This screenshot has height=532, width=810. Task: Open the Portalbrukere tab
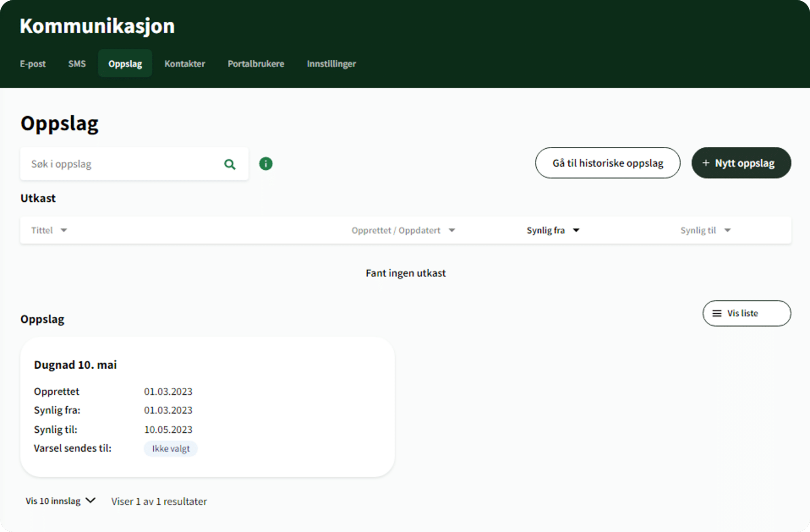(256, 64)
